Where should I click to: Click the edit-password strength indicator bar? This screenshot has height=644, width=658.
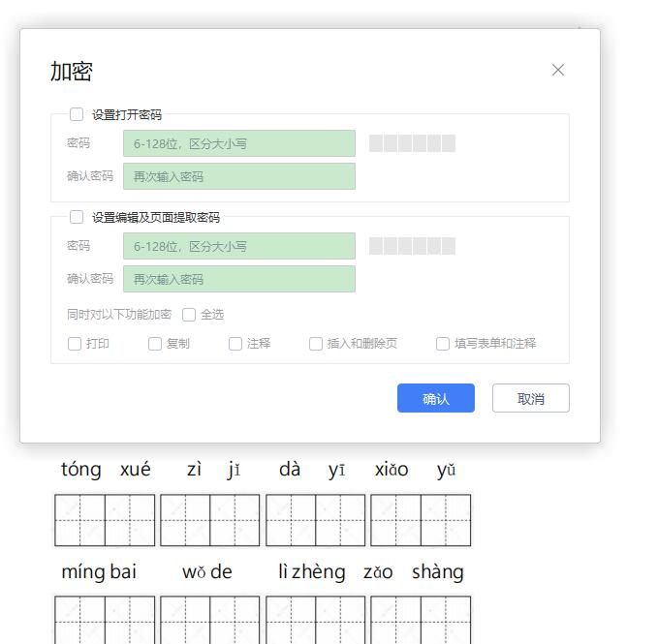[412, 246]
